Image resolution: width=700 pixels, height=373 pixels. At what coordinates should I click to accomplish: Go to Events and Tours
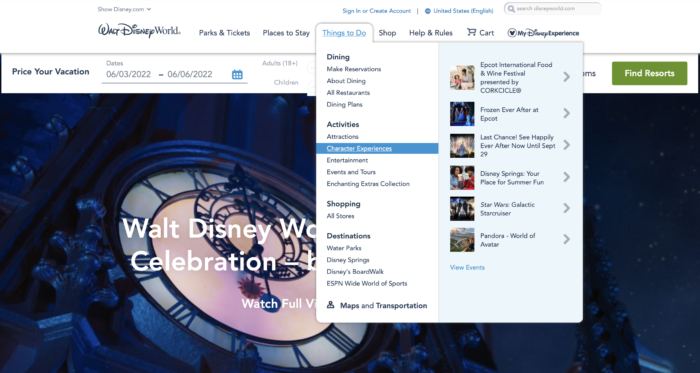point(351,172)
